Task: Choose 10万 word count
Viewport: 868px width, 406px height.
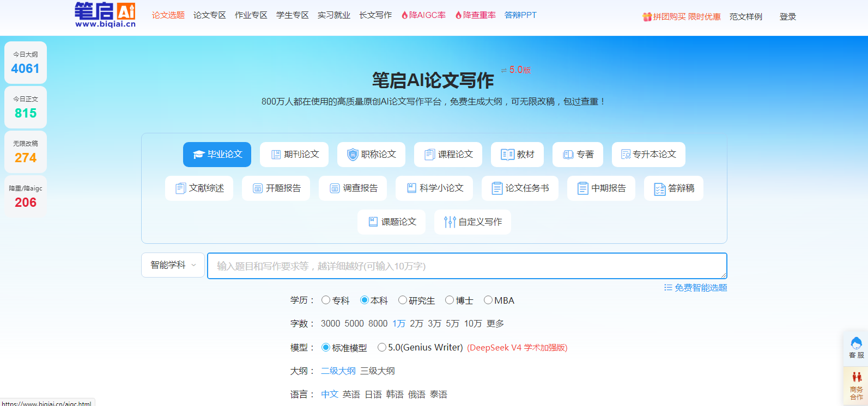Action: [473, 323]
